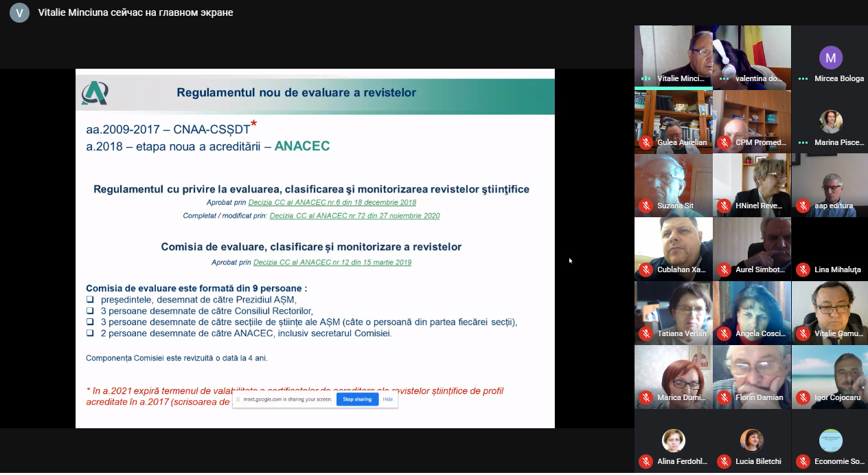
Task: Click audio indicator dots of Mircea Bologa
Action: click(803, 79)
